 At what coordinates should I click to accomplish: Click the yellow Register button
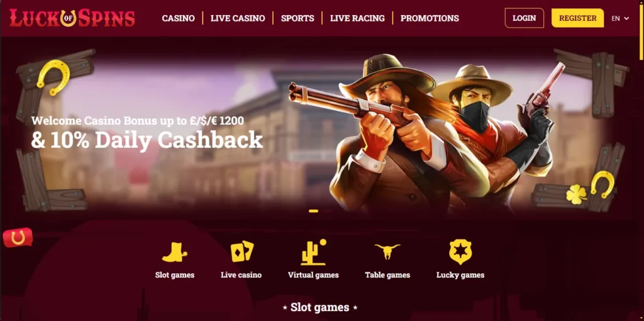click(577, 18)
